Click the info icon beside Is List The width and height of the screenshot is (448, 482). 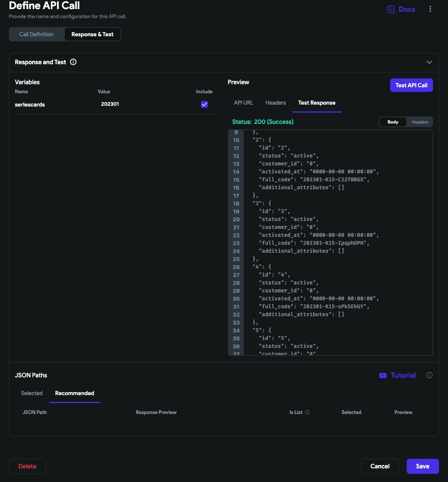[x=307, y=412]
